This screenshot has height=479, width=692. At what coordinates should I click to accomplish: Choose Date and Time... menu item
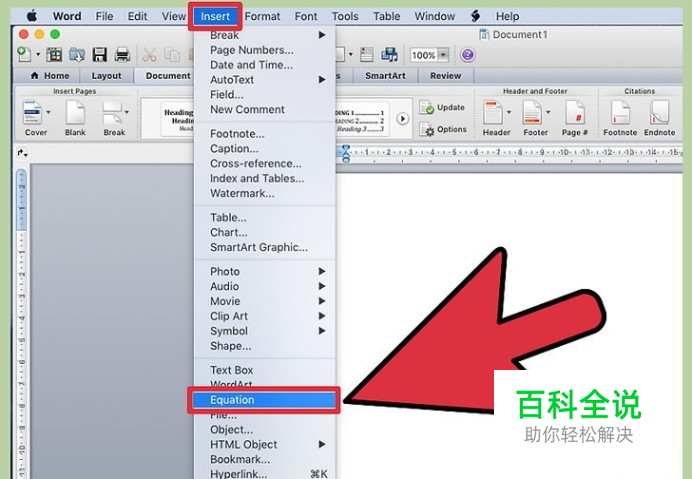pyautogui.click(x=265, y=65)
